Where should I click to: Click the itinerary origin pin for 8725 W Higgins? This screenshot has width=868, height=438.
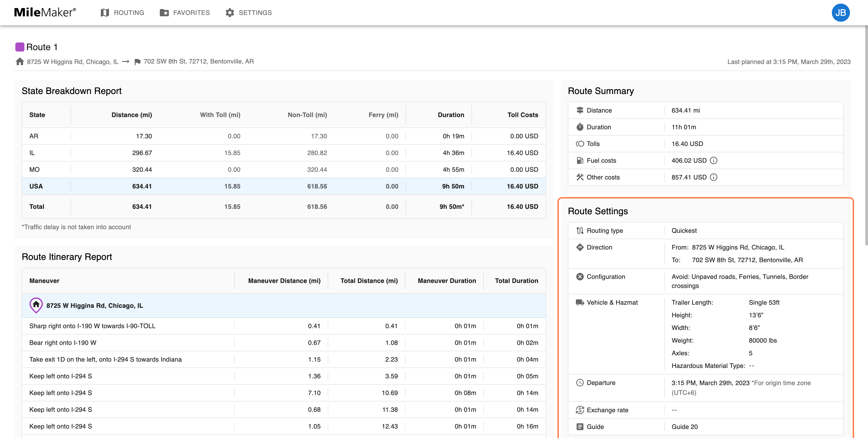coord(36,305)
